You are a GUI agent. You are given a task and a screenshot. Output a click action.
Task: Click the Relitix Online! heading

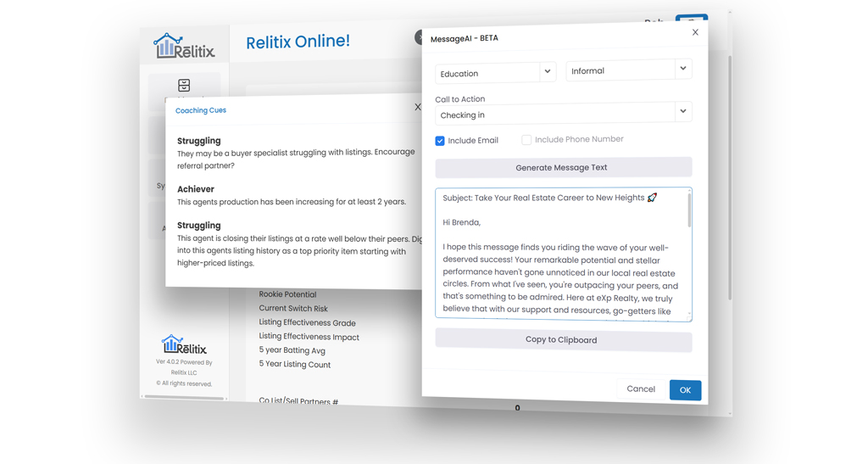(298, 42)
